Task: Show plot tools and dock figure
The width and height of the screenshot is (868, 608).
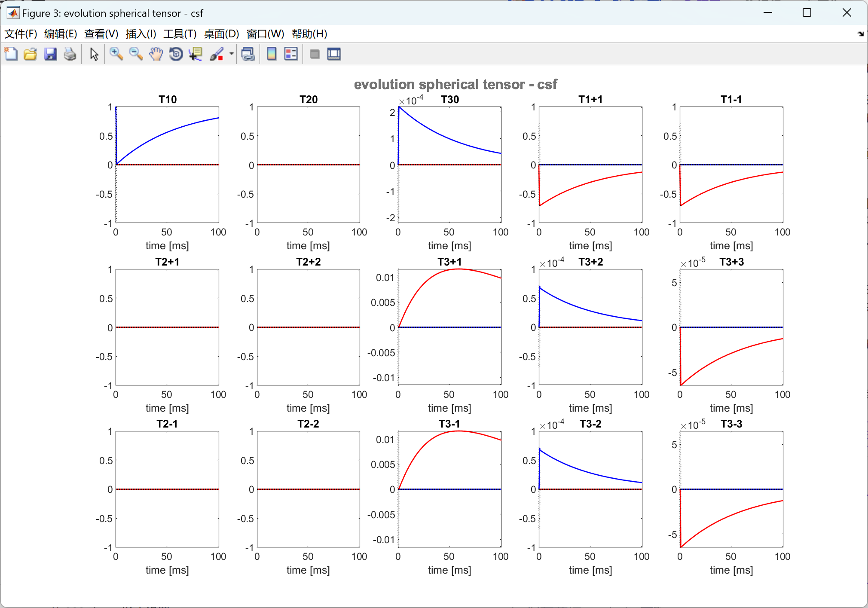Action: click(334, 54)
